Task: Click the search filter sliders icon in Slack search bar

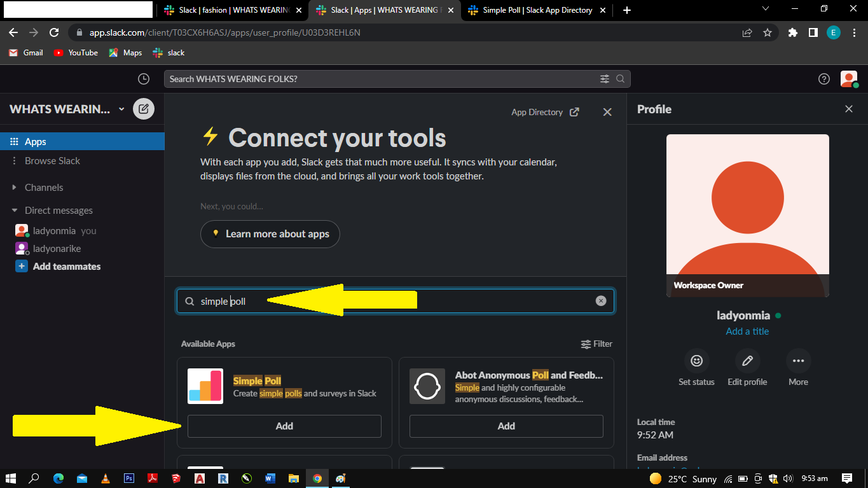Action: pos(604,79)
